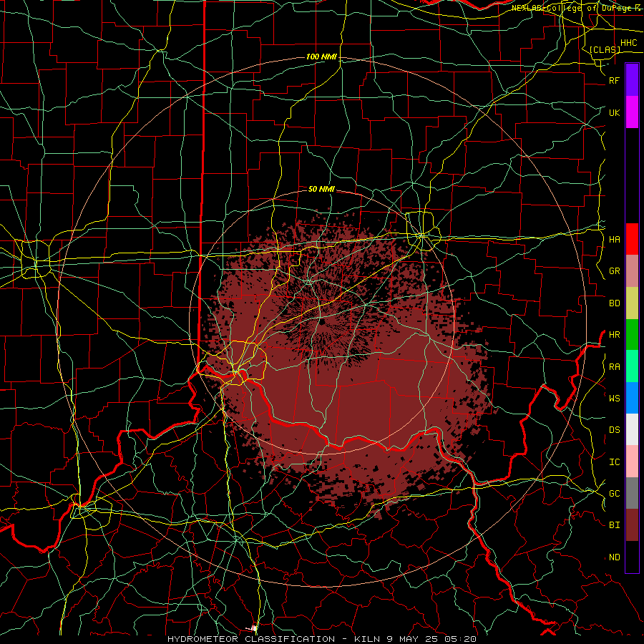Pick the dark green HR legend swatch

[632, 335]
